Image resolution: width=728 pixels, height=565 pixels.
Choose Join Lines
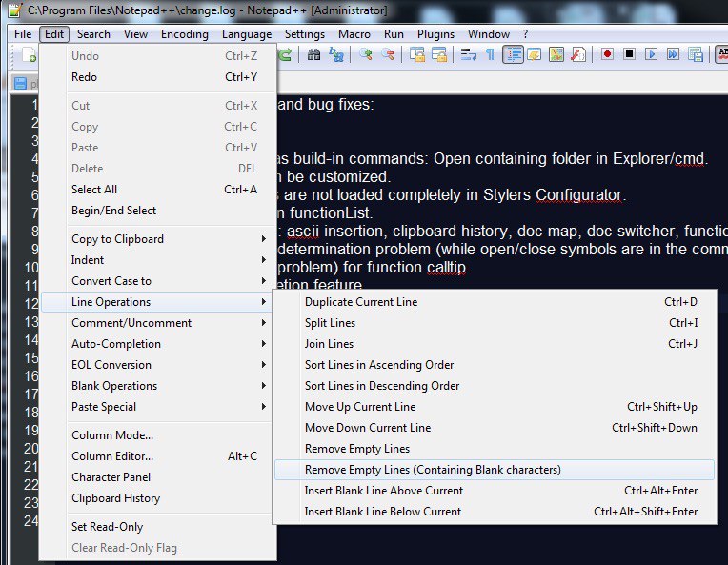[x=495, y=344]
